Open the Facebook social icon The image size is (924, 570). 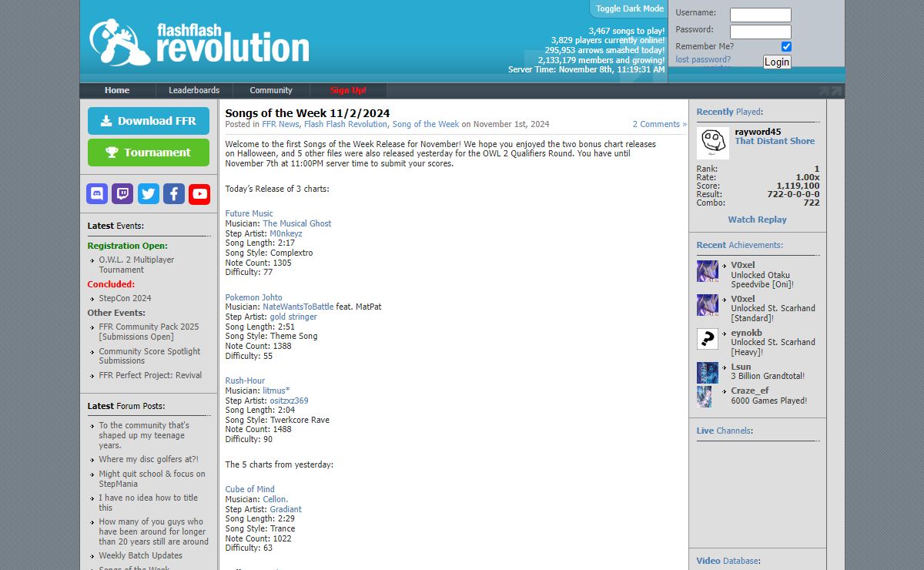point(174,193)
